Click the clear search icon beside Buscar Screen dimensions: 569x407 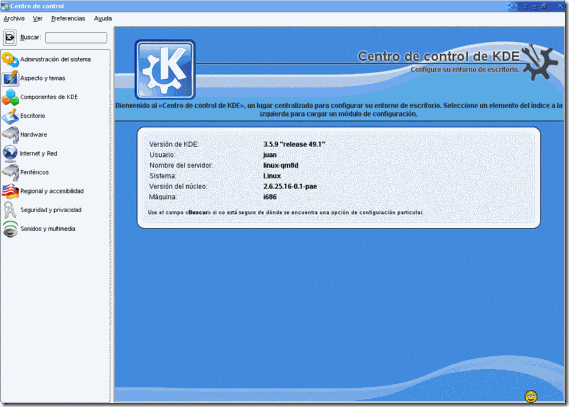(x=10, y=37)
